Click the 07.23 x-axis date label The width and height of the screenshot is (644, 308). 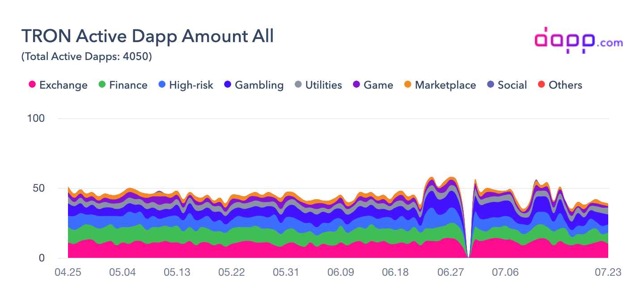point(609,273)
